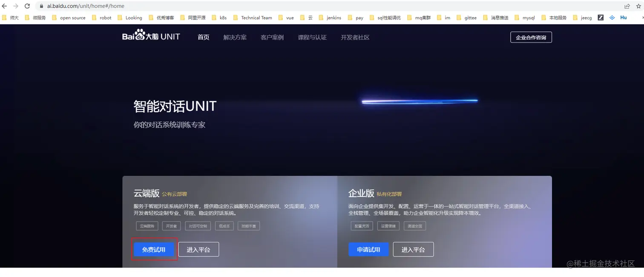This screenshot has width=644, height=277.
Task: Open the jenkins bookmark folder
Action: click(x=330, y=18)
